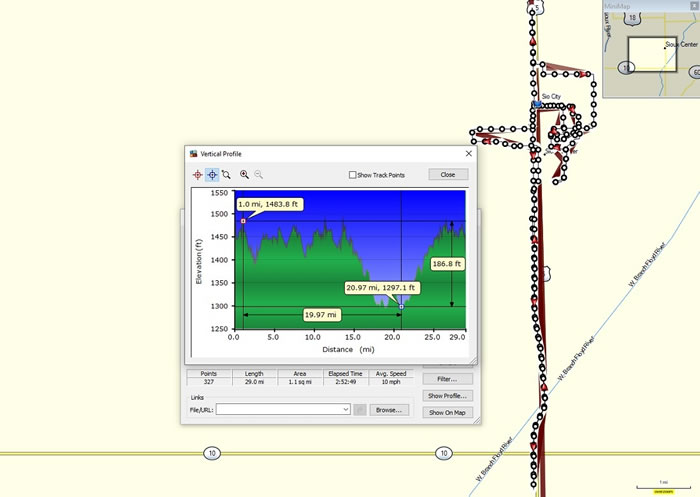The height and width of the screenshot is (497, 700).
Task: Click the map scale bar
Action: click(663, 487)
